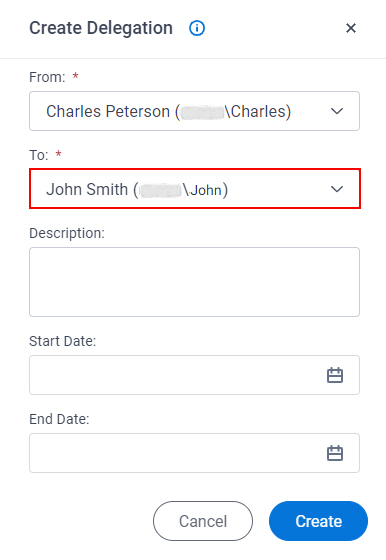Click the Start Date: label
This screenshot has height=560, width=386.
(62, 341)
